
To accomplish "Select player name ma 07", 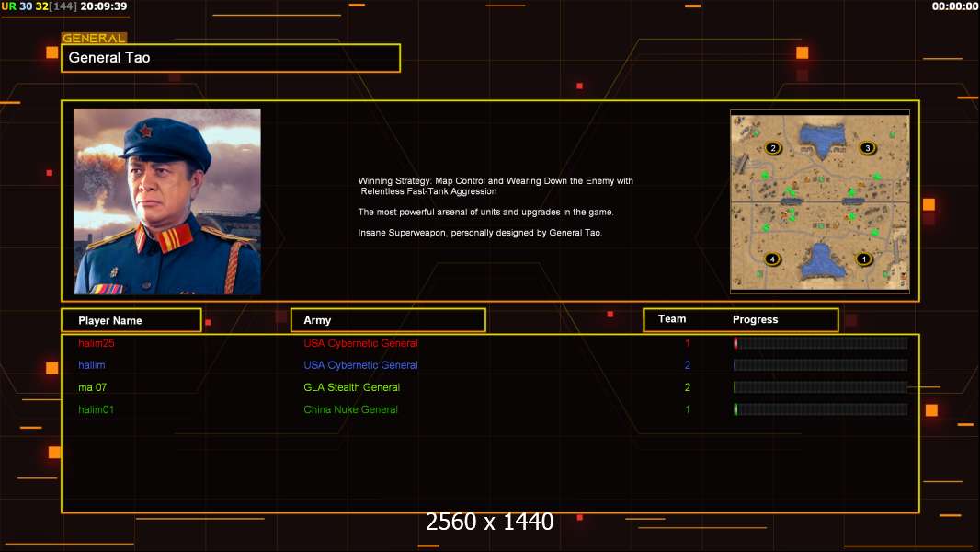I will [93, 387].
